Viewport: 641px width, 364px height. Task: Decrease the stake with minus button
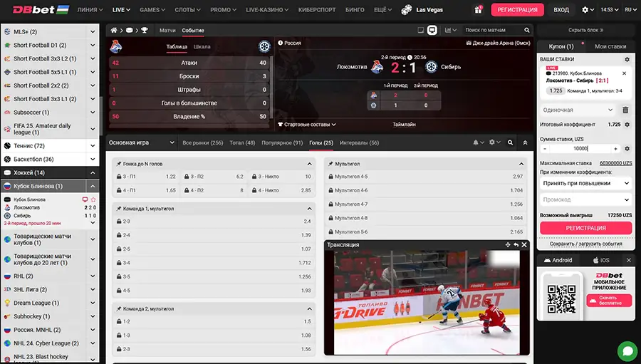545,149
